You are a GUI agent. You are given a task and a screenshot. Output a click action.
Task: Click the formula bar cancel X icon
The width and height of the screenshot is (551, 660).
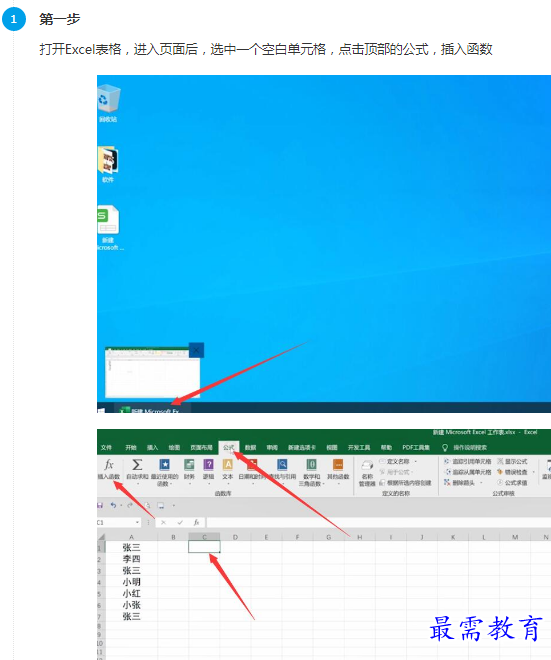[163, 522]
